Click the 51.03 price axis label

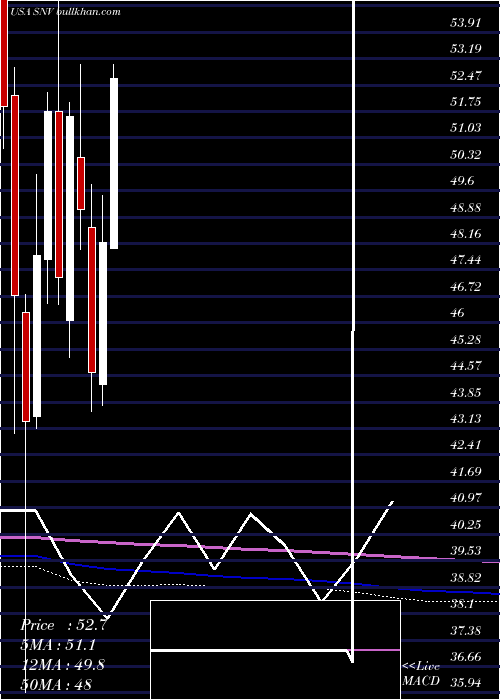point(466,128)
